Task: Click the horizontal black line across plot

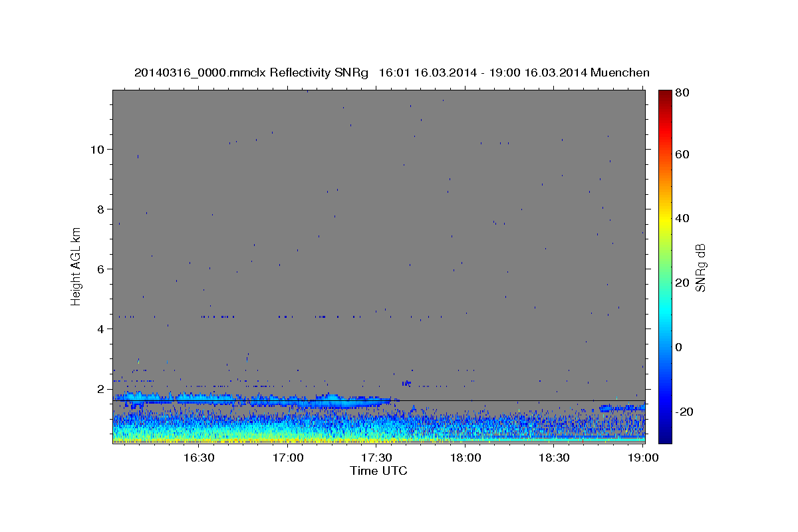Action: [378, 400]
